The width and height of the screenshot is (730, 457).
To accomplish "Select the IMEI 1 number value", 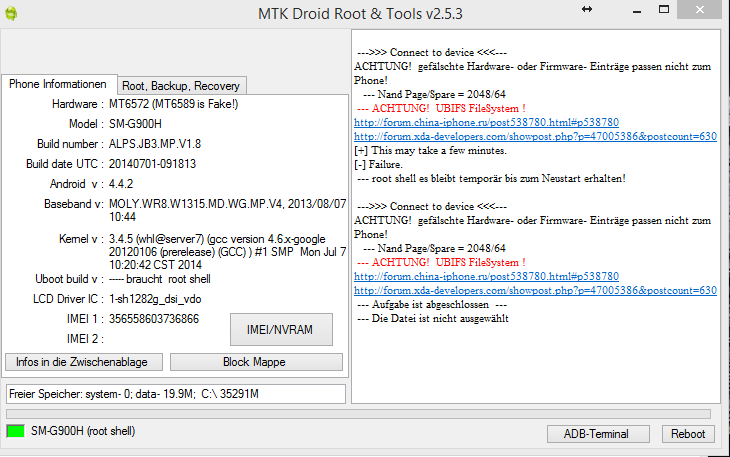I will (154, 319).
